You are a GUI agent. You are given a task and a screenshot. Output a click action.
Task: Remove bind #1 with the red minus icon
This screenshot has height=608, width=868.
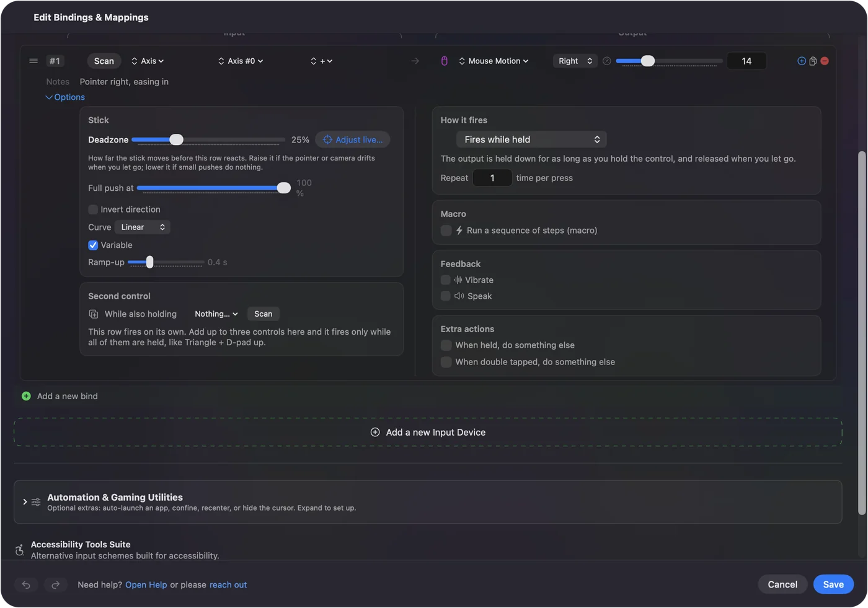pos(825,61)
